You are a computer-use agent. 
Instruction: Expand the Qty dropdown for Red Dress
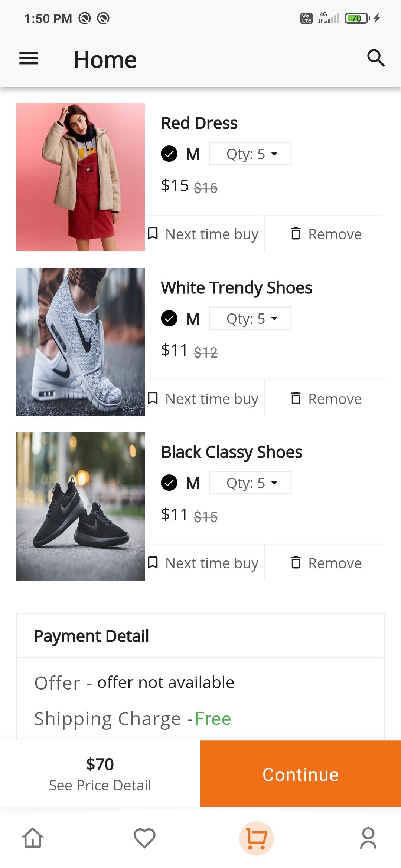[250, 154]
